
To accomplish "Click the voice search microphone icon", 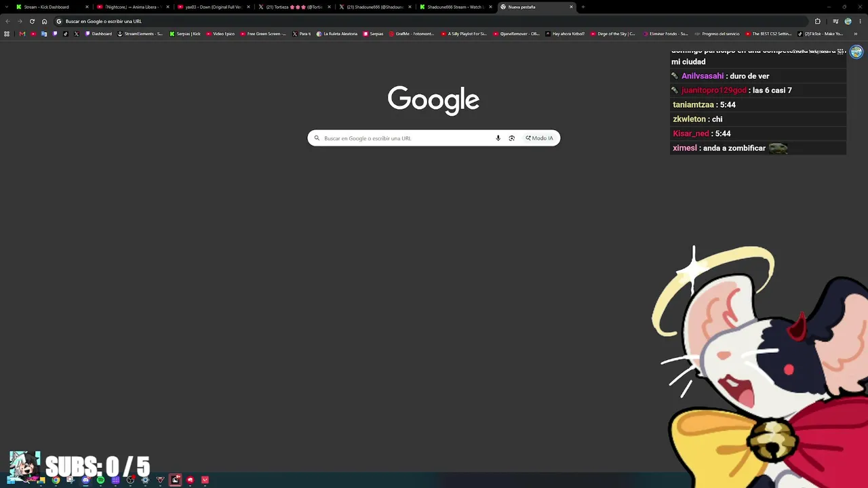I will (498, 138).
